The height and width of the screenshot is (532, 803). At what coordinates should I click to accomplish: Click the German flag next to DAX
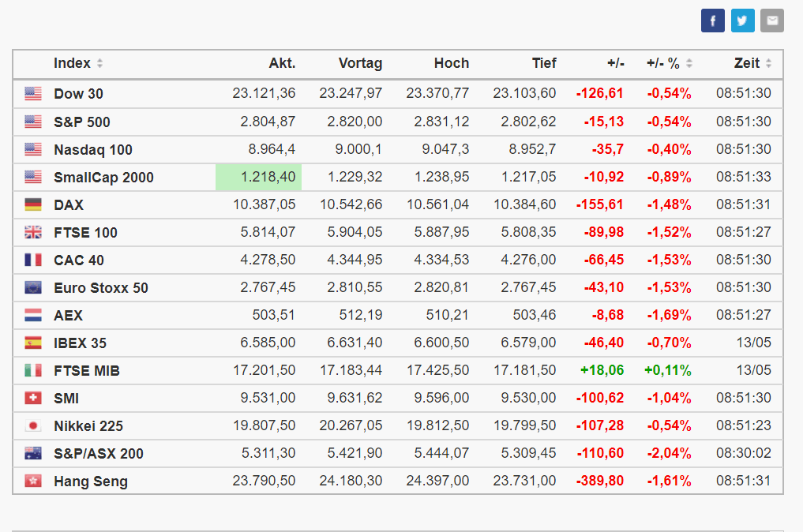coord(33,204)
